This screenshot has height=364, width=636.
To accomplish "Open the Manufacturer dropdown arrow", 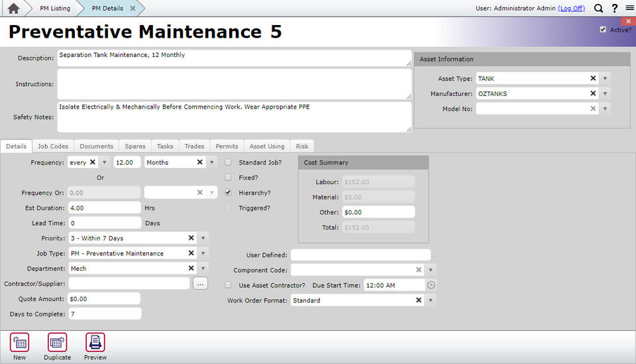I will coord(606,94).
